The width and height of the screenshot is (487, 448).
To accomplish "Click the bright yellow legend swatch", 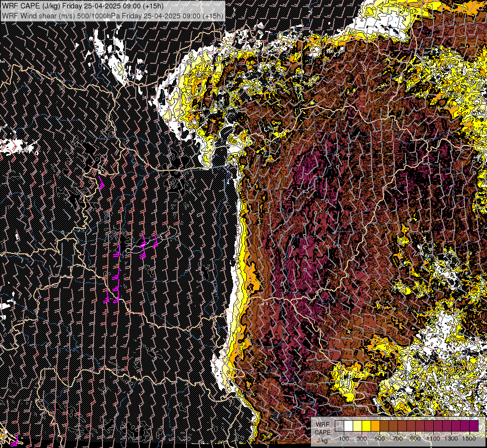I will (367, 426).
